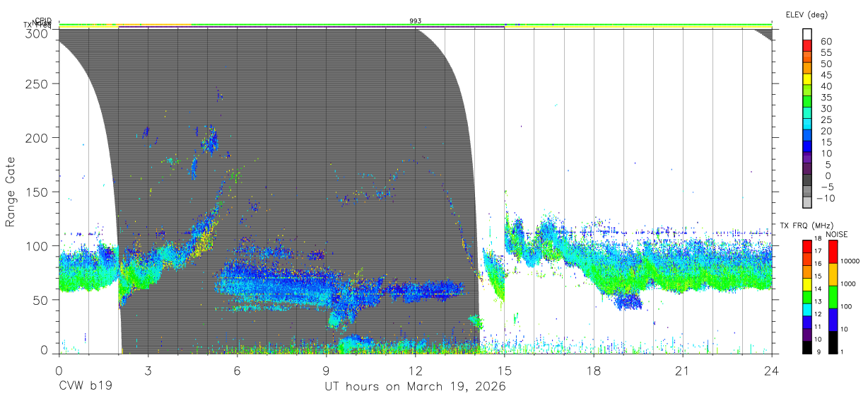The height and width of the screenshot is (401, 868).
Task: Click the blue swatch in NOISE legend
Action: click(x=833, y=320)
